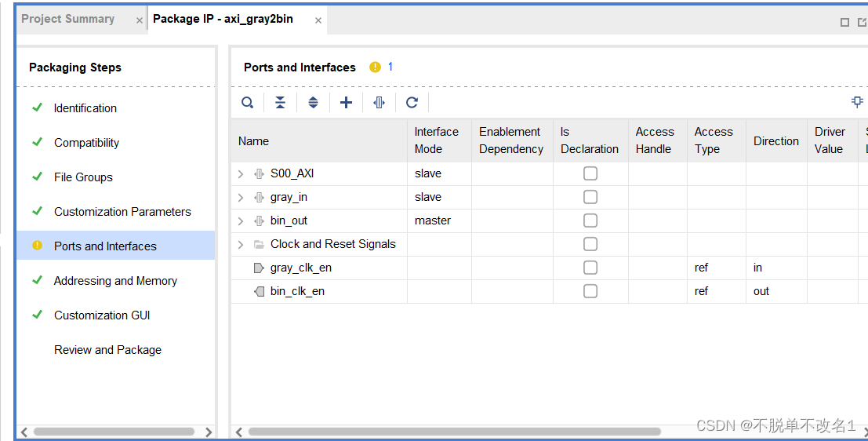
Task: Click the yellow warning icon in Packaging Steps
Action: (x=37, y=246)
